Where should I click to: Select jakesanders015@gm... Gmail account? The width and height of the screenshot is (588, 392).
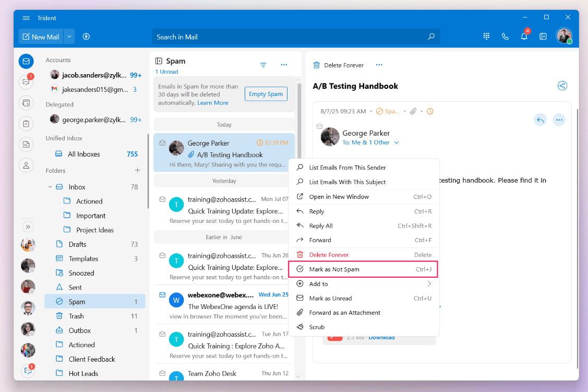[94, 89]
